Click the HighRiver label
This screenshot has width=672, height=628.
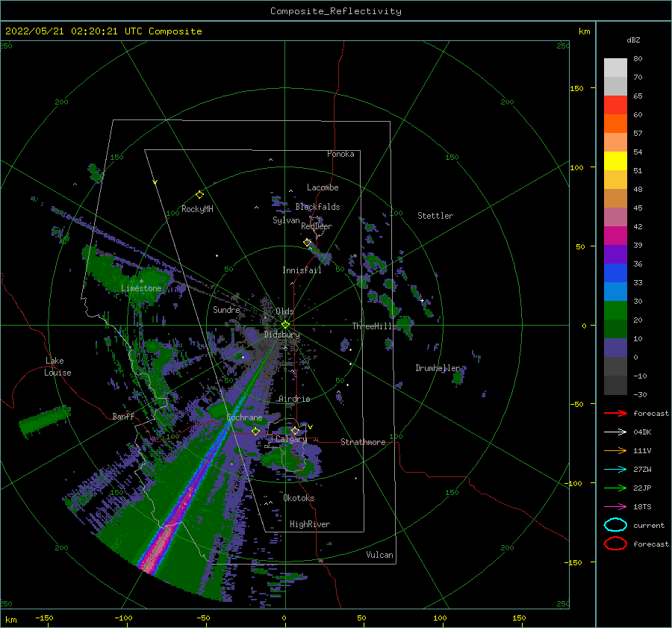[x=310, y=524]
